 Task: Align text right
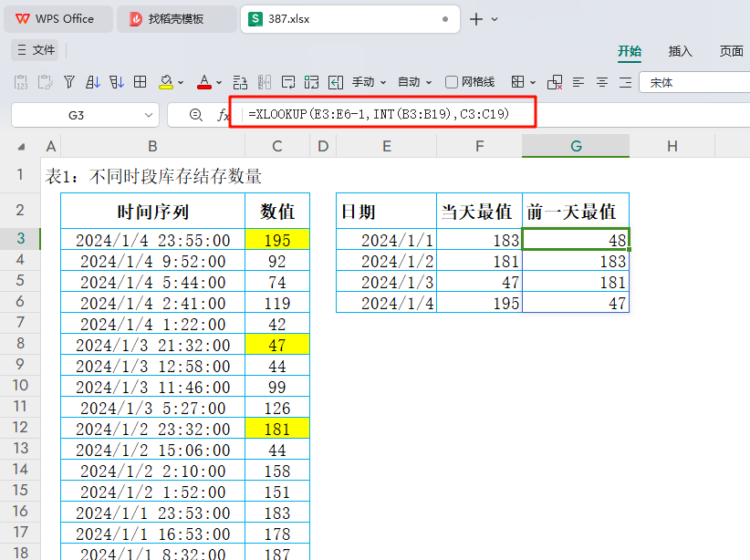coord(626,82)
